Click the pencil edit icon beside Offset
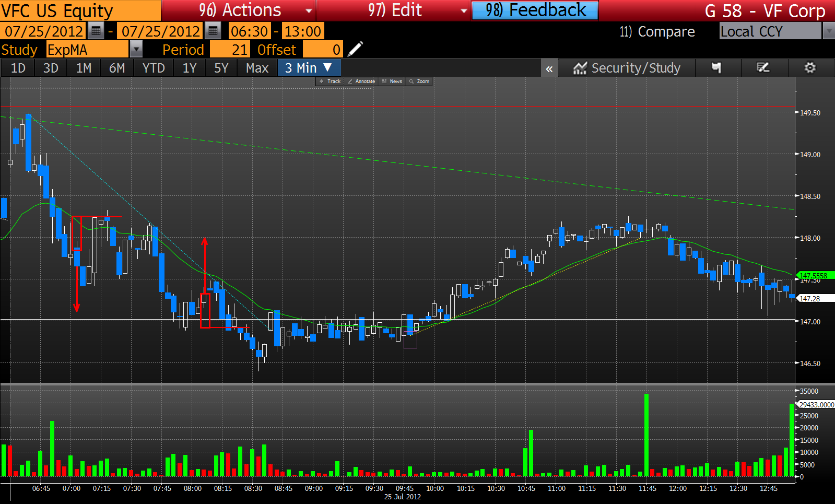The width and height of the screenshot is (835, 504). point(355,50)
